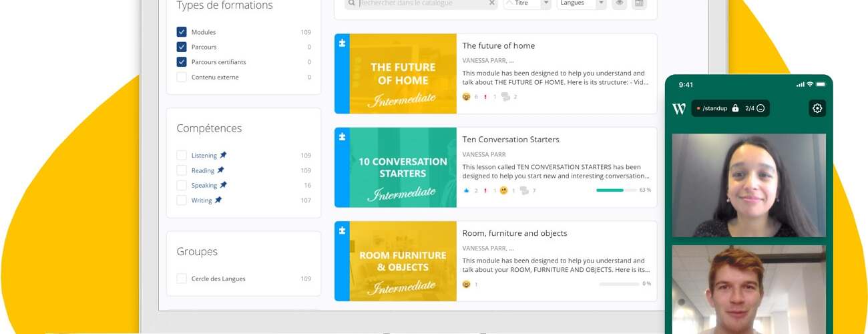
Task: Click the pin icon next to Speaking
Action: click(223, 185)
